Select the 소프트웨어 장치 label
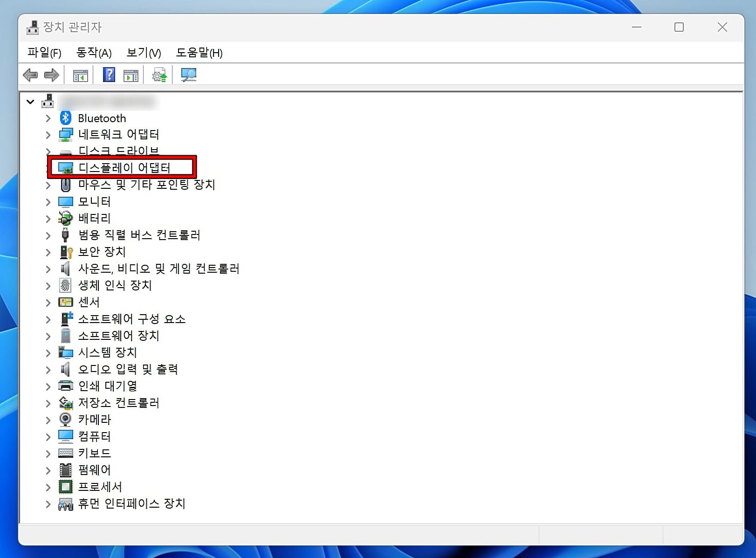The image size is (756, 558). coord(118,336)
